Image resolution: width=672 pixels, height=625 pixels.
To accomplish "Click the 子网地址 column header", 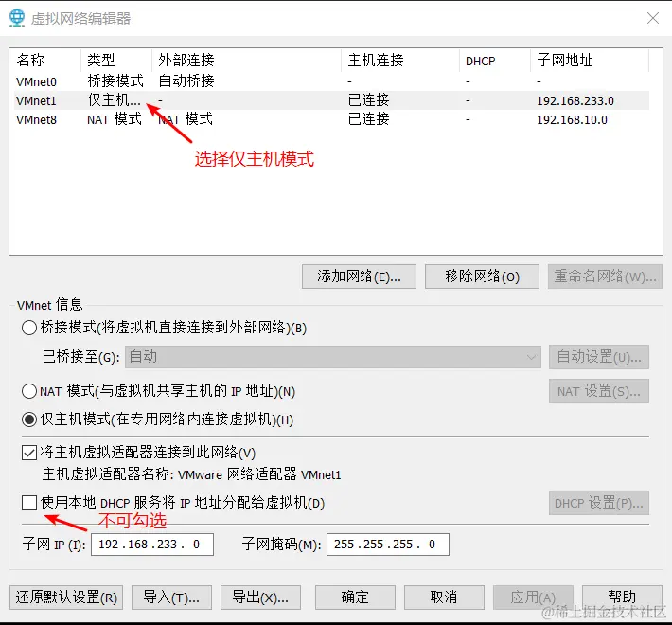I will [x=590, y=60].
